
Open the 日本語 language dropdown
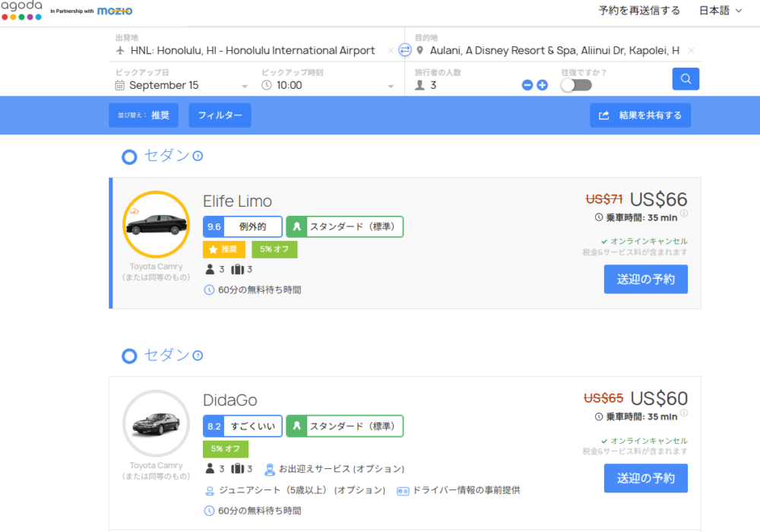pos(720,11)
